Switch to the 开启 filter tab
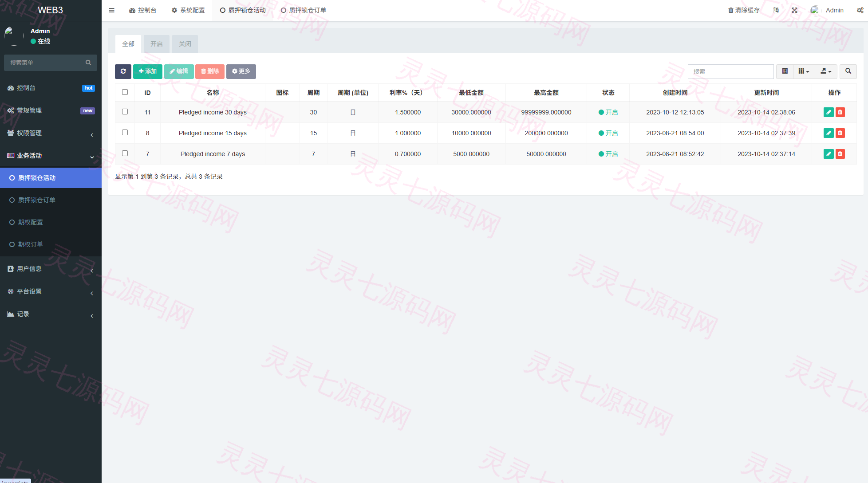Image resolution: width=868 pixels, height=483 pixels. (x=156, y=44)
